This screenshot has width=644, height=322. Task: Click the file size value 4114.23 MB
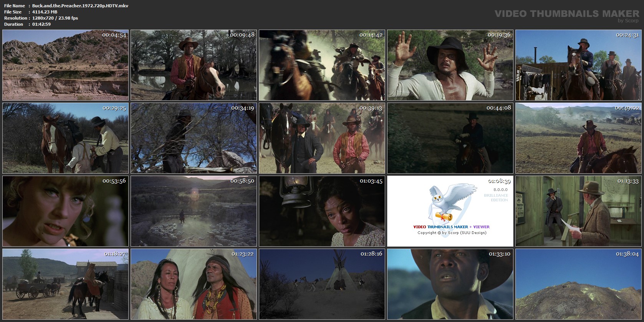45,12
